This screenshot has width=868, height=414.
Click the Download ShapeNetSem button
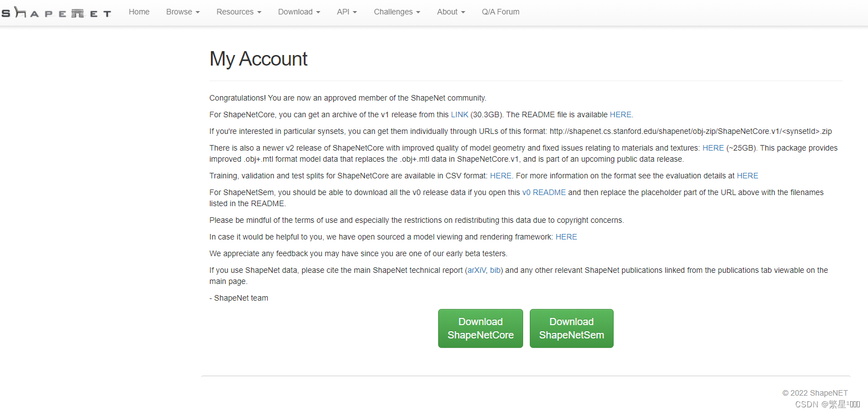click(x=571, y=328)
